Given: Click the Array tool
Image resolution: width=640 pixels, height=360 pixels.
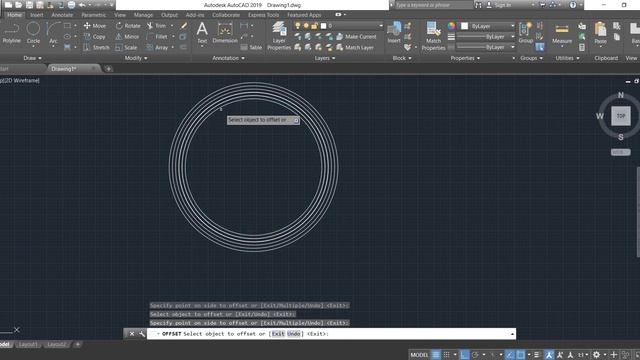Looking at the screenshot, I should tap(158, 47).
